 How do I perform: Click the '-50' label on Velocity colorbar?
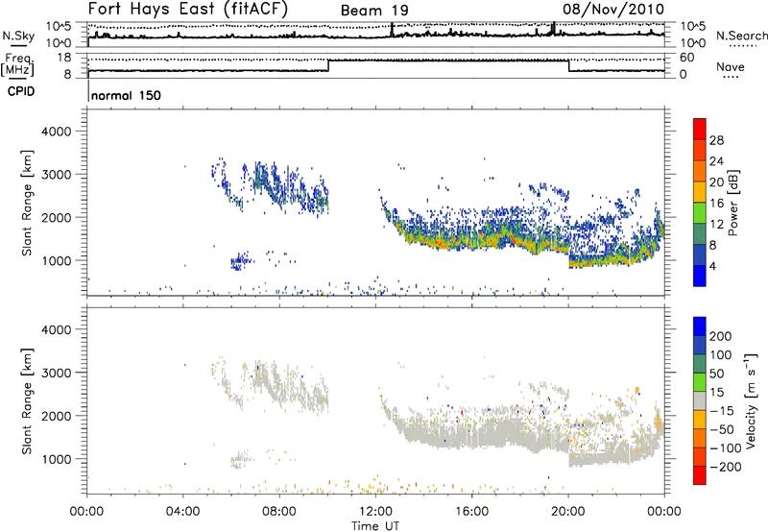tap(722, 429)
